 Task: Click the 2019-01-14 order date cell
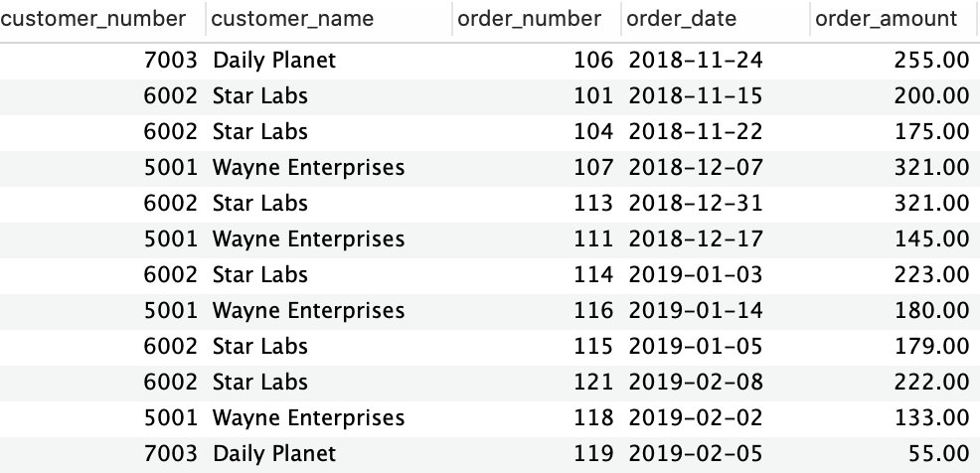point(696,311)
